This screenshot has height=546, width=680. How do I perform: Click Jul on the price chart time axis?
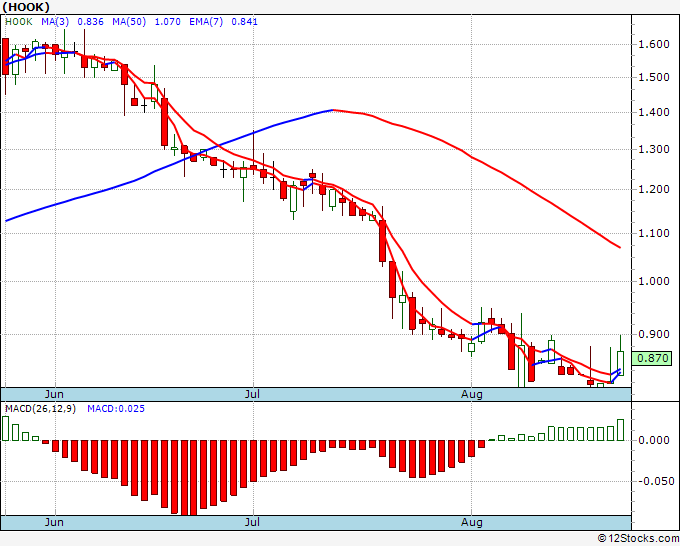pyautogui.click(x=252, y=394)
